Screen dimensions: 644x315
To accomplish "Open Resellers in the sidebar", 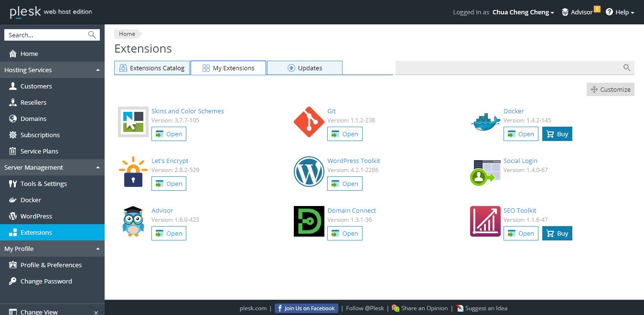I will (x=52, y=102).
